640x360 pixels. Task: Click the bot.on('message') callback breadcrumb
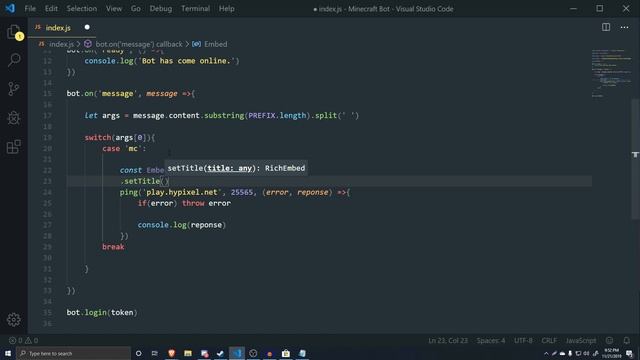pyautogui.click(x=139, y=44)
